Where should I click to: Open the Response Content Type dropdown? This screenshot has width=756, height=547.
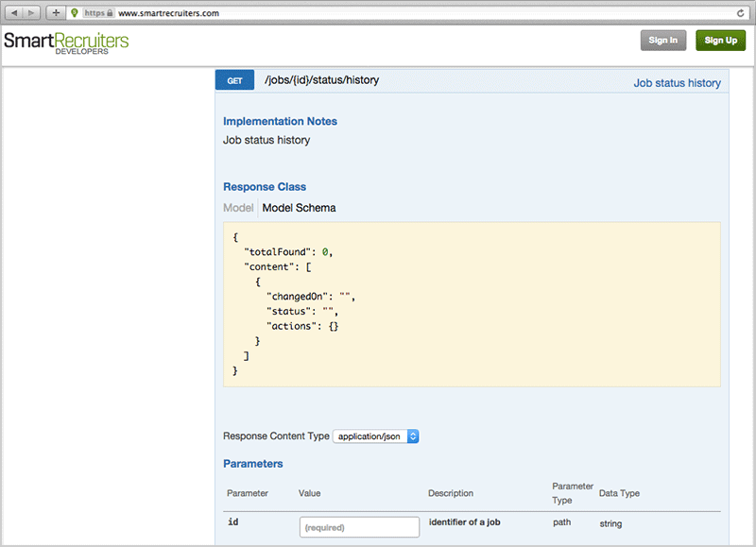pyautogui.click(x=375, y=436)
